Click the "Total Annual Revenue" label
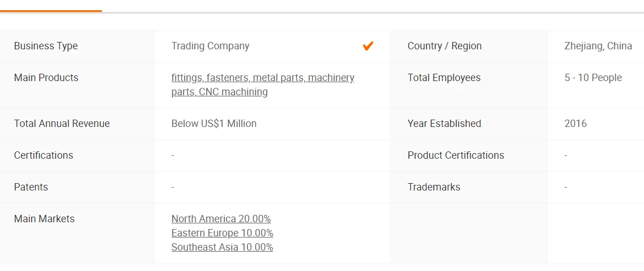This screenshot has height=271, width=644. click(62, 124)
